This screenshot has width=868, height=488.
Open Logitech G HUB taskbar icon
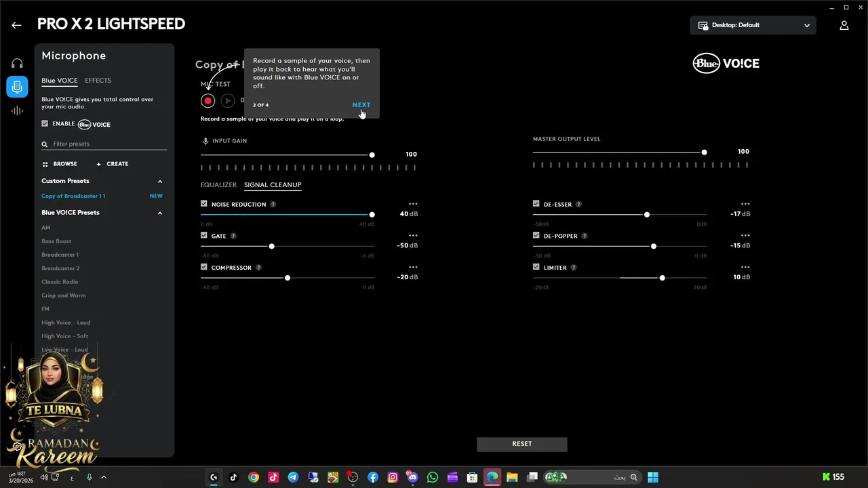coord(214,477)
